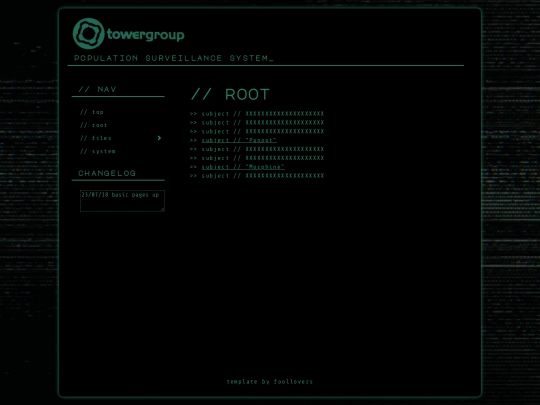
Task: Click the 'CHANGELOG' section heading
Action: 107,173
